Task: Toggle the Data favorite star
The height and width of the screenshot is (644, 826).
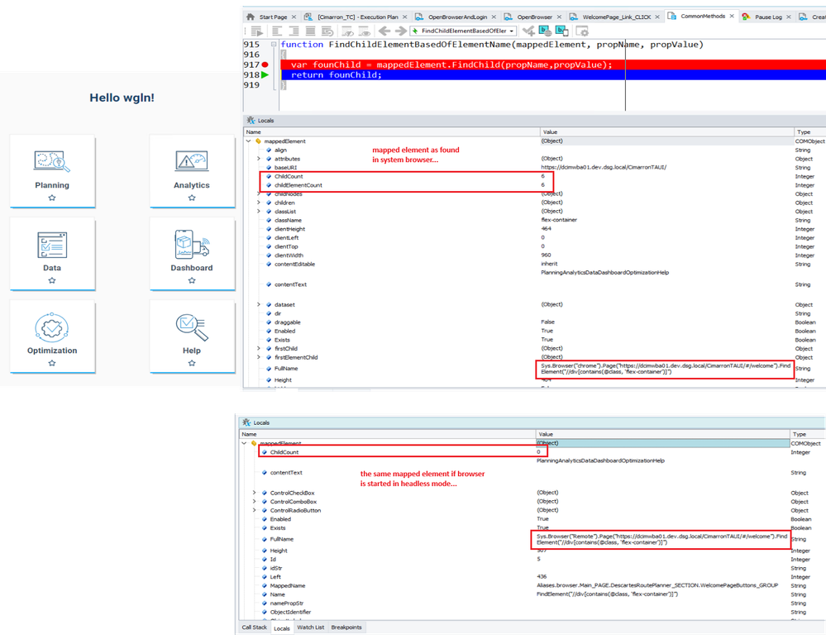Action: 51,280
